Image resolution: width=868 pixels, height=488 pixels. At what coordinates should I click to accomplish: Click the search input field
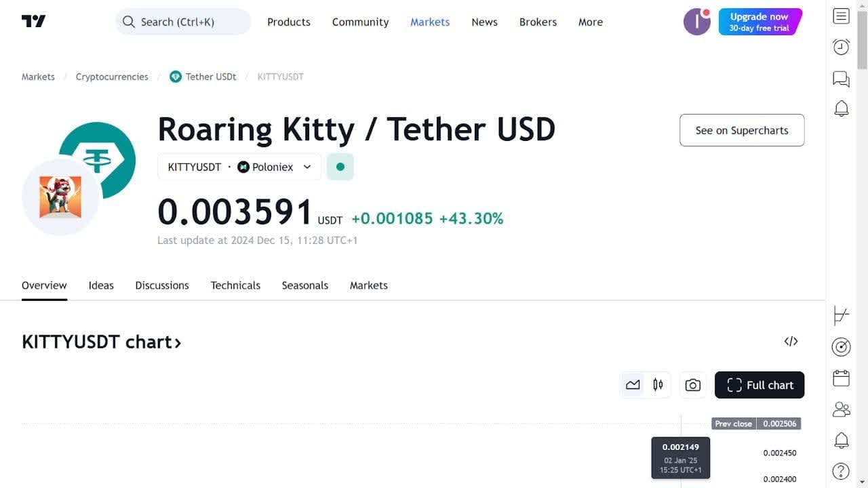(182, 21)
